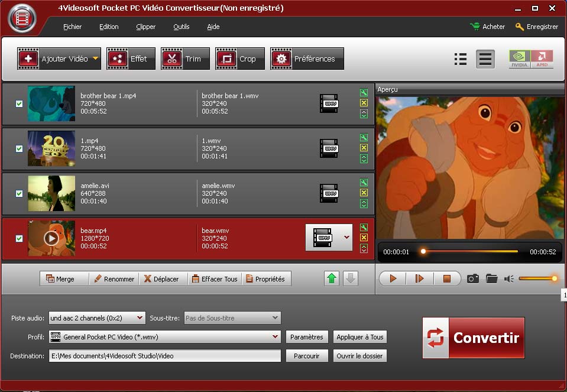Click the green settings icon for 1.mp4
The height and width of the screenshot is (392, 567).
pyautogui.click(x=364, y=138)
